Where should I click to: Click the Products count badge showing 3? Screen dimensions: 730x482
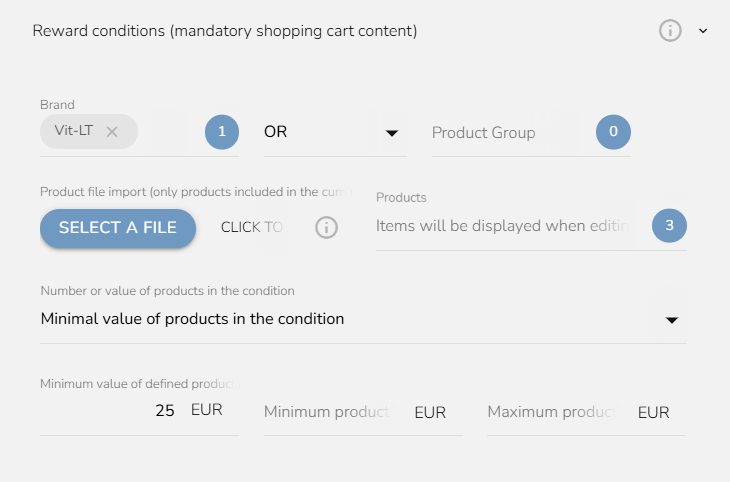[x=669, y=226]
